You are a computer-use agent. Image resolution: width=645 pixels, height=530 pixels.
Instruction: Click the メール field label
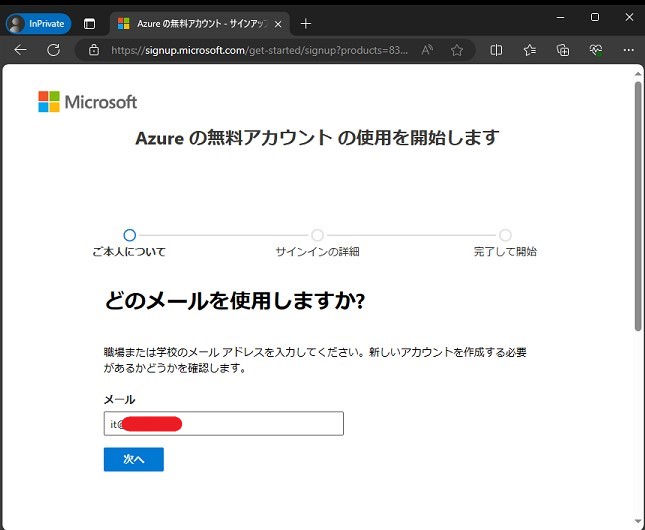[119, 400]
